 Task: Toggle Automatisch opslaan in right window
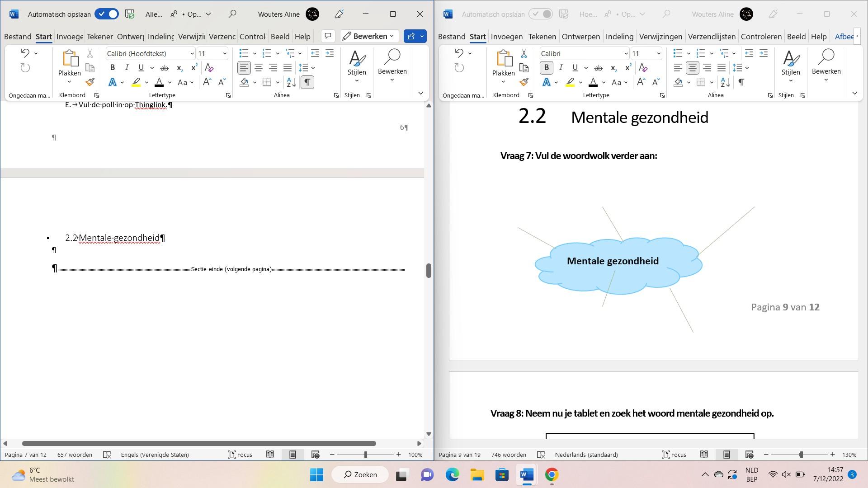pyautogui.click(x=541, y=14)
